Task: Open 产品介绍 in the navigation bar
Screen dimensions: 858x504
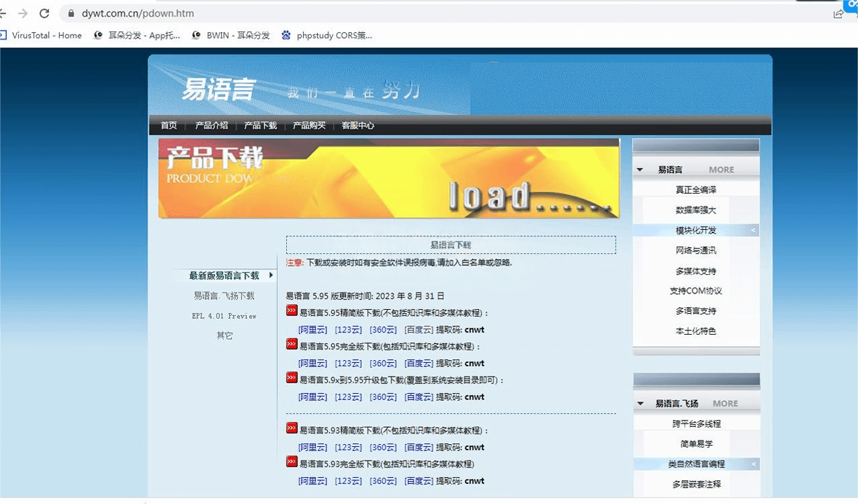Action: (212, 126)
